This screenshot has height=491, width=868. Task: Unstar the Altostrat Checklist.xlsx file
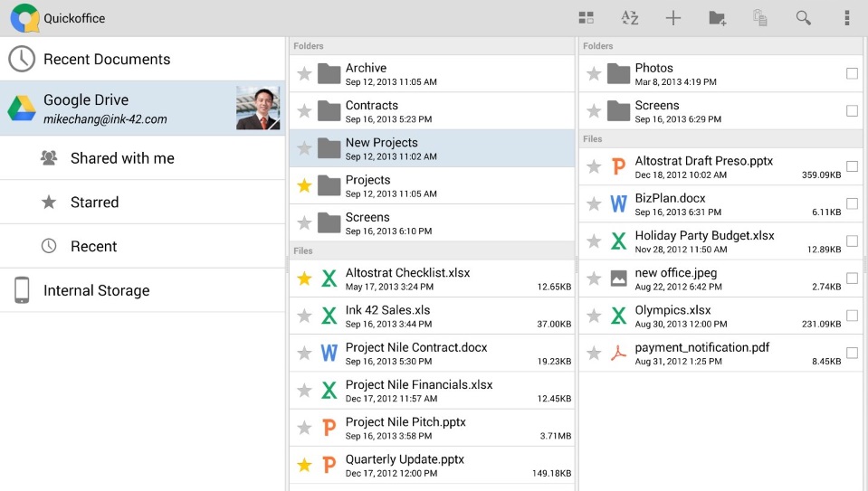coord(305,279)
